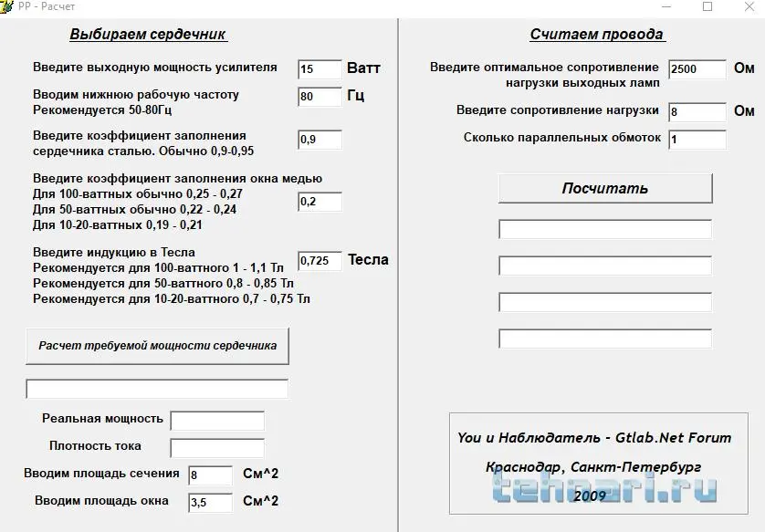Select the 'Плотность тока' field

[217, 448]
